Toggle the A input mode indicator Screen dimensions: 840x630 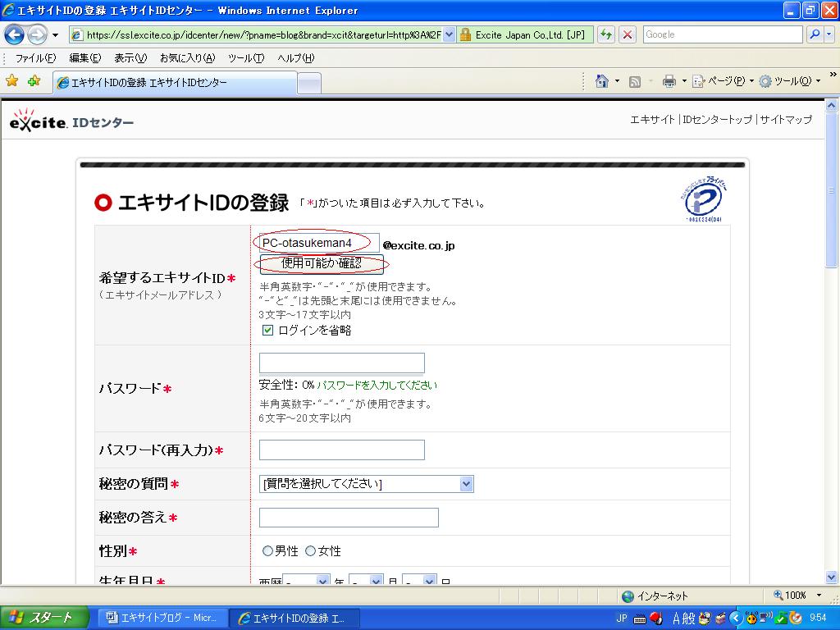click(676, 619)
